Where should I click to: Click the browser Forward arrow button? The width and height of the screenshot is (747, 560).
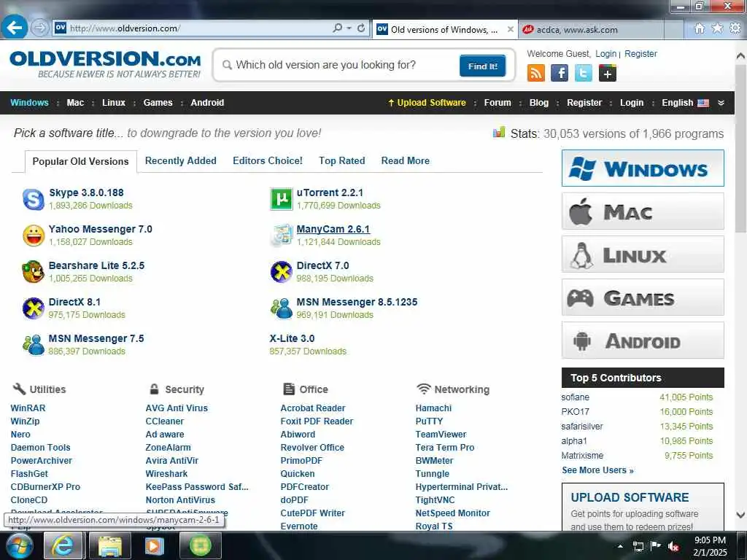coord(40,28)
